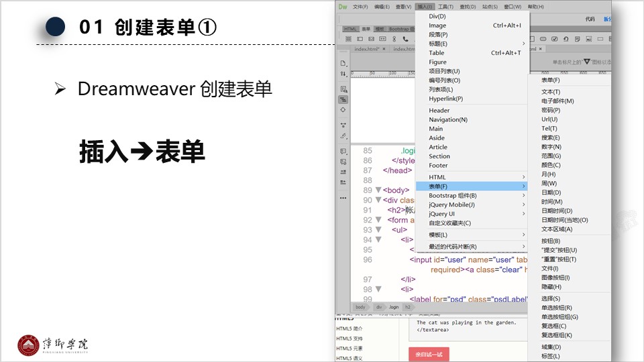Collapse the div tag at line 90
Screen dimensions: 644x362
[378, 200]
